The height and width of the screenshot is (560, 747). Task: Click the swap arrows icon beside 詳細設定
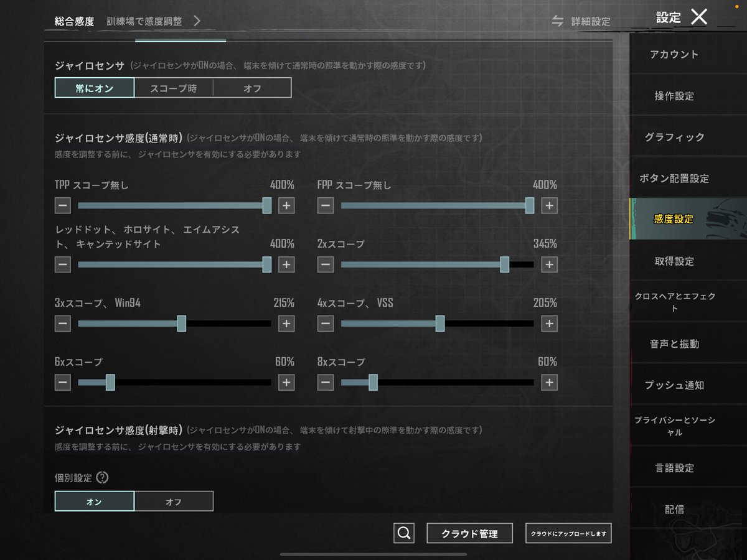pos(558,21)
